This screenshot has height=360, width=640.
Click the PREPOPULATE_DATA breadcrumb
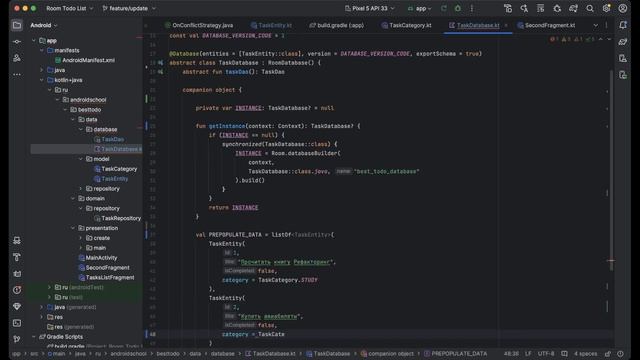(455, 354)
